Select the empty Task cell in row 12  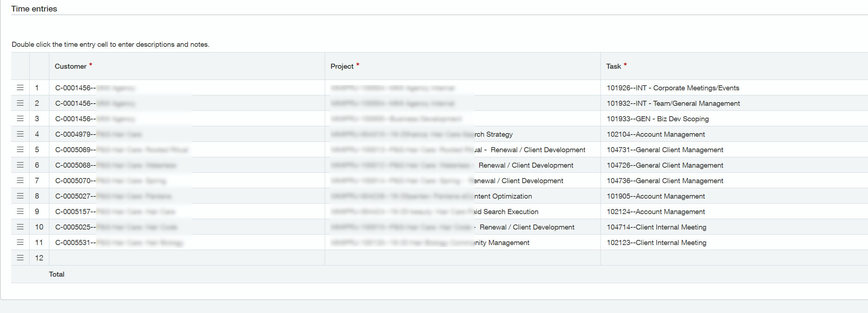(x=734, y=258)
